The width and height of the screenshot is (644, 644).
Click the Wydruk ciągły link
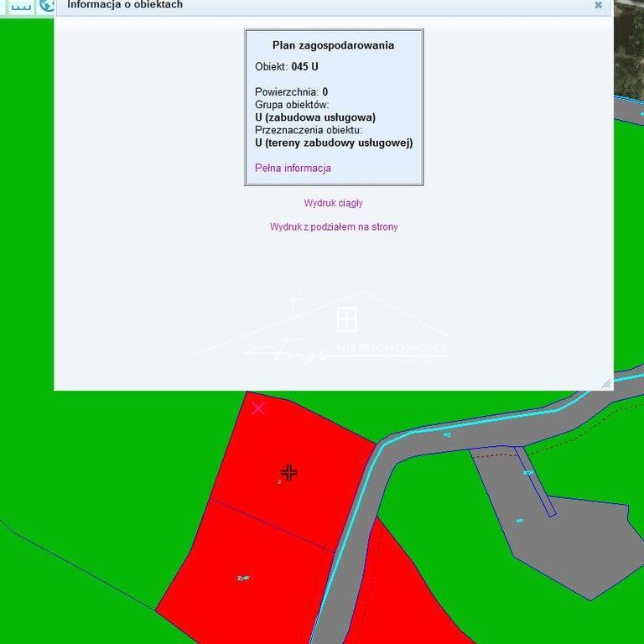333,203
